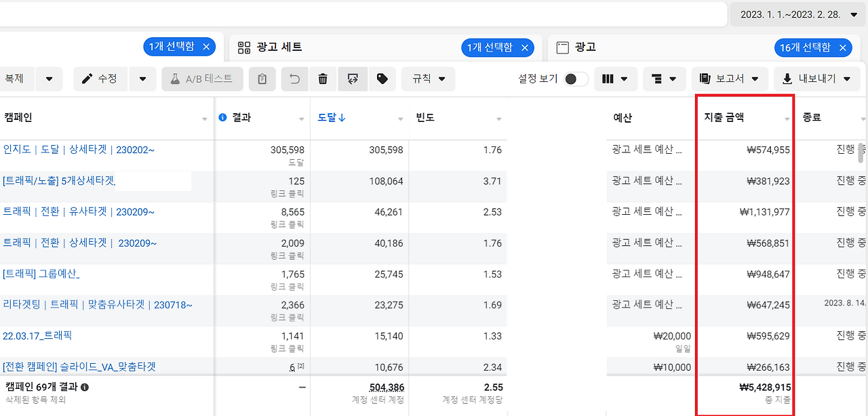Screen dimensions: 868x416
Task: Remove the 1개 선택함 filter on 광고 세트
Action: [x=525, y=47]
